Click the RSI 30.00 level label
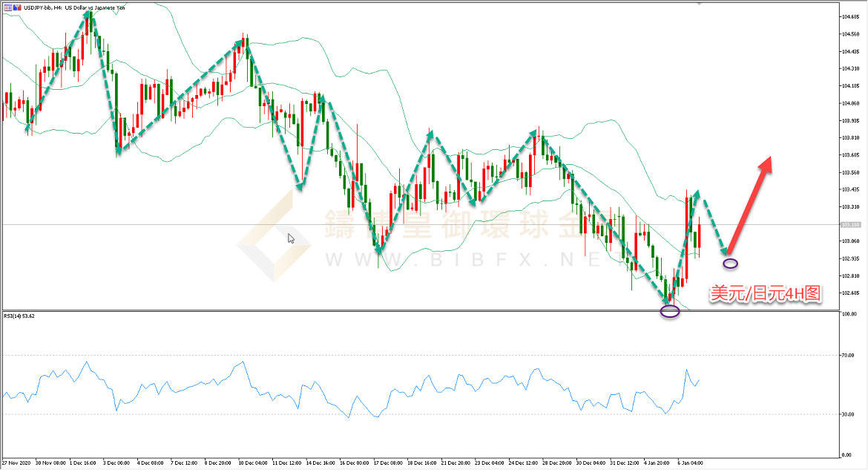Screen dimensions: 868x470 click(x=849, y=414)
